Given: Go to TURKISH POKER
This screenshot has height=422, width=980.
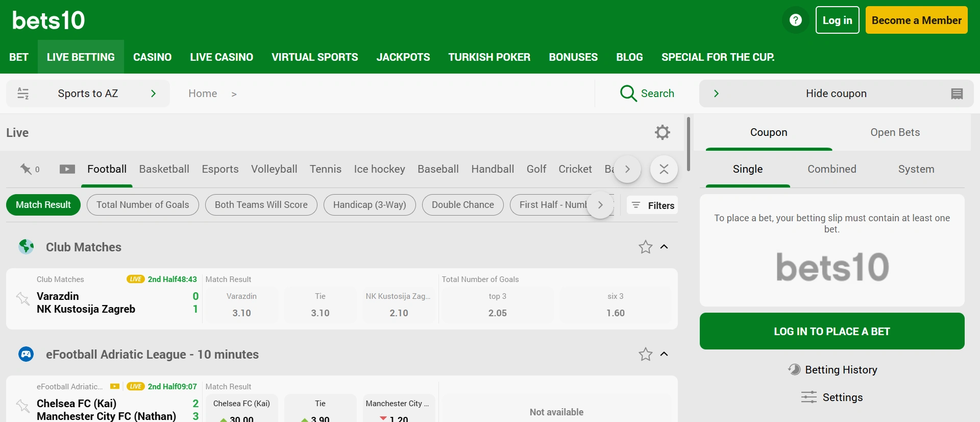Looking at the screenshot, I should pos(489,57).
